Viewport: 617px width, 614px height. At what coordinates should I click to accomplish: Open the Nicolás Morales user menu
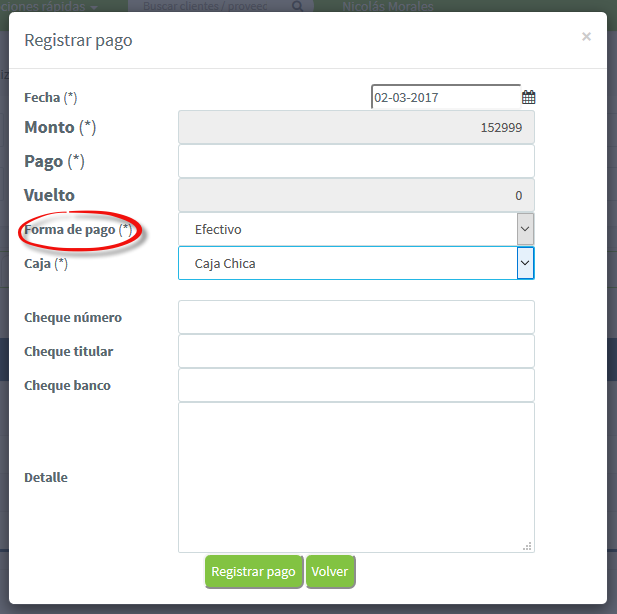(x=388, y=6)
